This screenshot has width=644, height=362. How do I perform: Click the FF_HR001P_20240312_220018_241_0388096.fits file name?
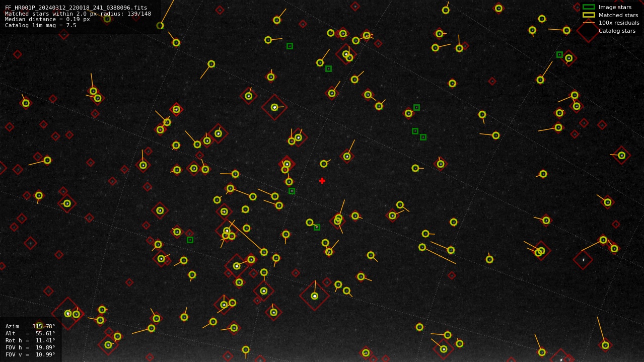[x=76, y=8]
